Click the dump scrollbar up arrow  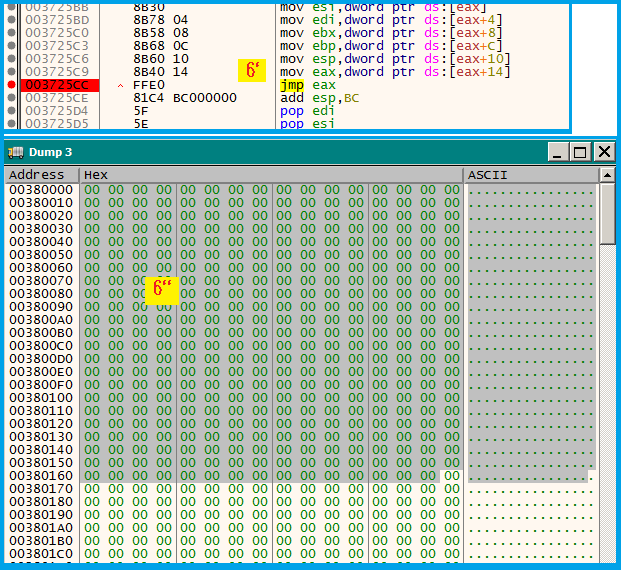click(607, 175)
